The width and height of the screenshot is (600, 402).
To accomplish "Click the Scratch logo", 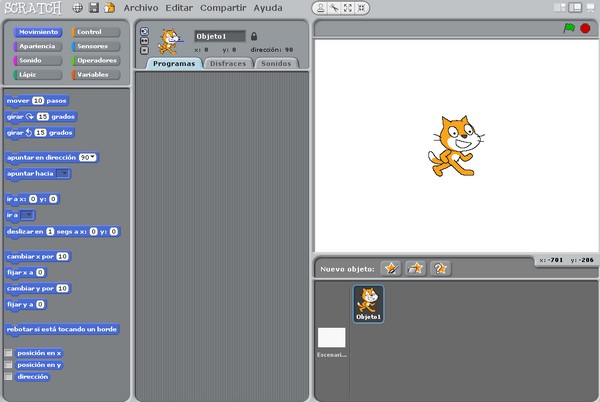I will tap(33, 8).
